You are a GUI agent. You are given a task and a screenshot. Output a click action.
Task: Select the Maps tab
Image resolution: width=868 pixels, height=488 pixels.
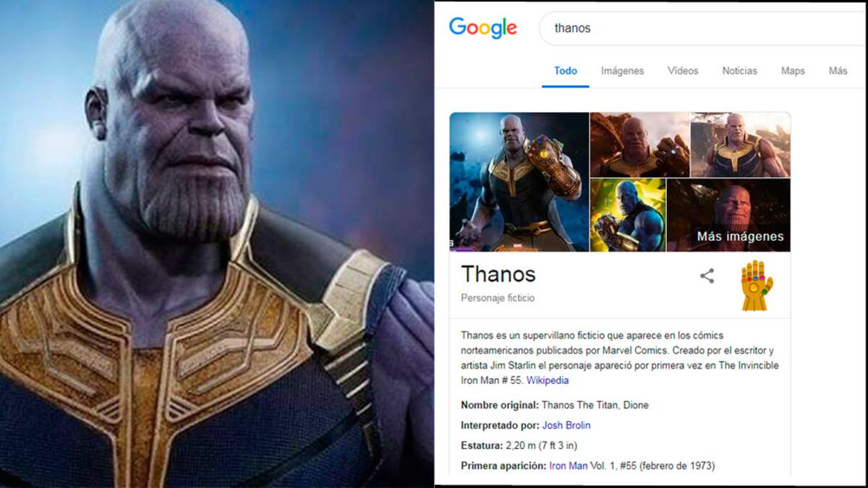[x=793, y=71]
